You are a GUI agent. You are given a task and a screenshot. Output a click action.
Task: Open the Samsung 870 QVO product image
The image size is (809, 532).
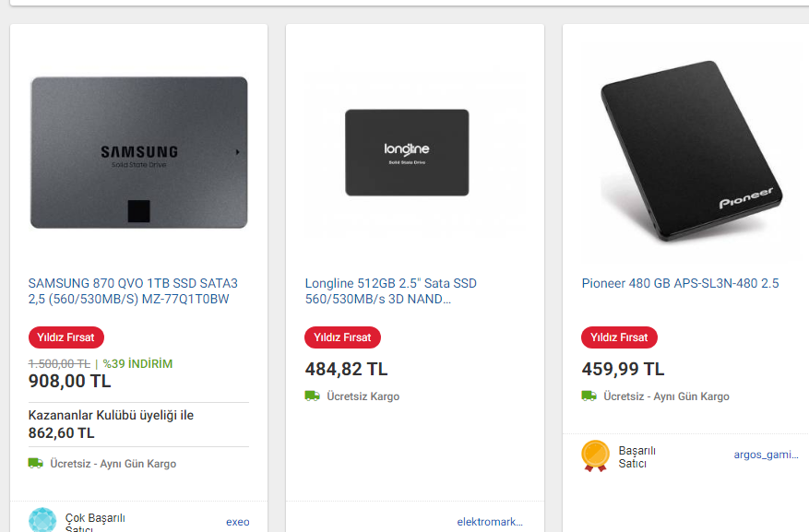tap(138, 152)
